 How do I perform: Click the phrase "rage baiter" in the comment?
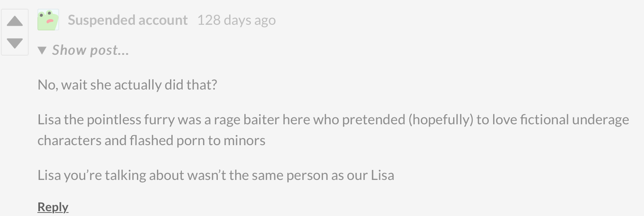click(x=247, y=120)
